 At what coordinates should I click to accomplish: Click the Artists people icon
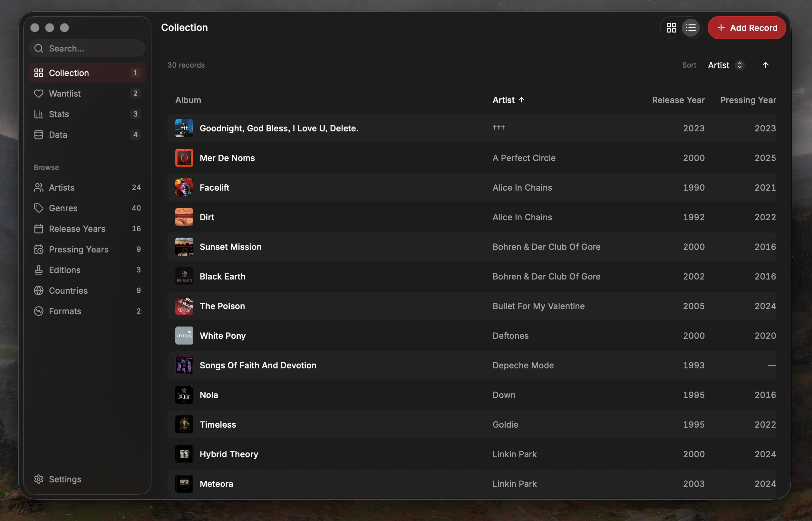[x=39, y=187]
